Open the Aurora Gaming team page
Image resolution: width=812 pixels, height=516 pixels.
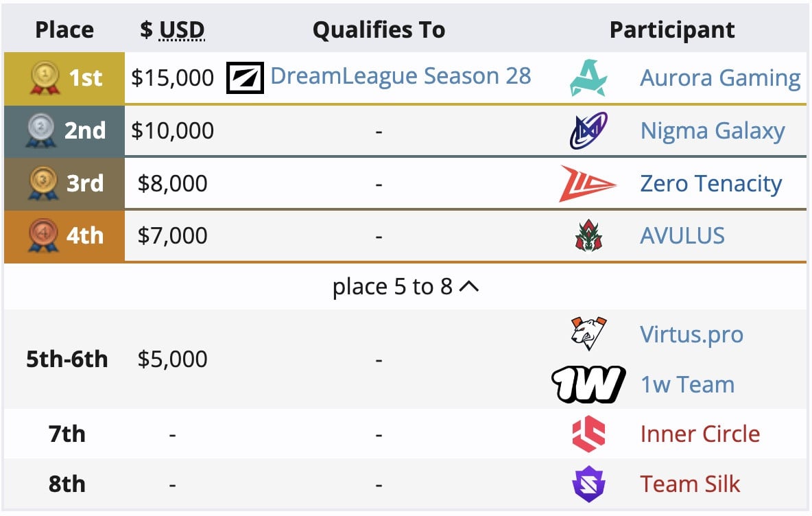pyautogui.click(x=719, y=78)
